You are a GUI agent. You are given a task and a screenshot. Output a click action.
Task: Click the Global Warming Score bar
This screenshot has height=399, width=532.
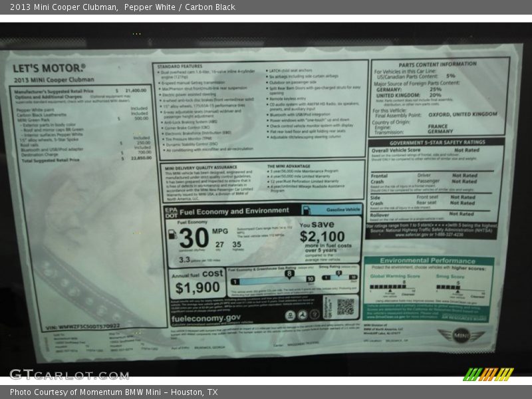click(x=392, y=287)
